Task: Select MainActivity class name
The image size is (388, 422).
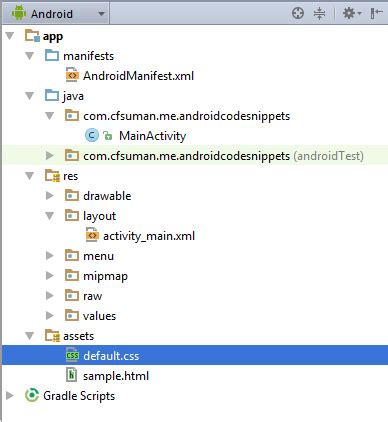Action: 153,136
